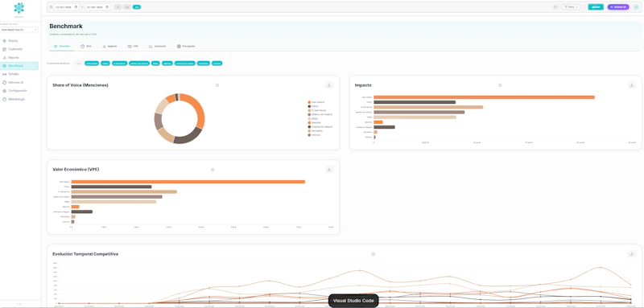Download the Impacto chart
This screenshot has height=308, width=644.
click(x=632, y=85)
